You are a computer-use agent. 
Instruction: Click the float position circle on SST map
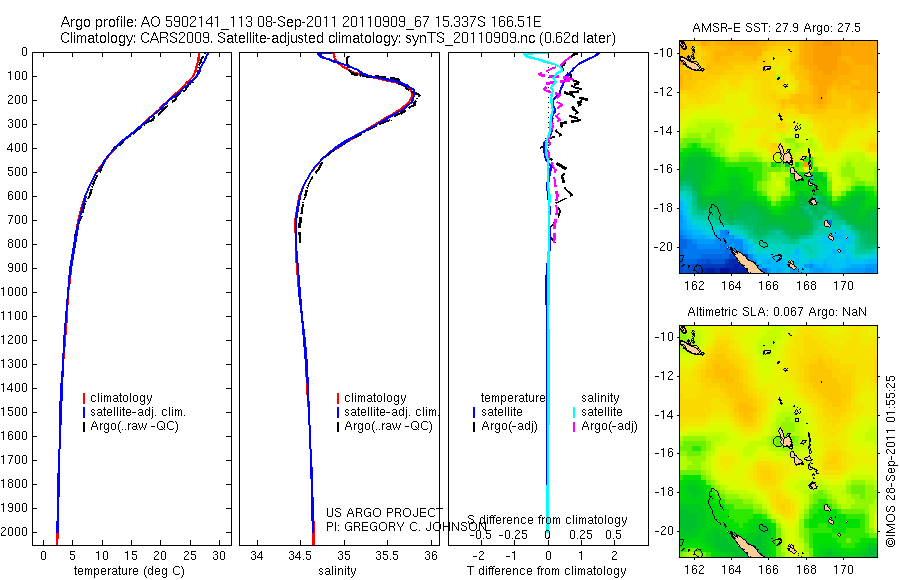coord(778,156)
